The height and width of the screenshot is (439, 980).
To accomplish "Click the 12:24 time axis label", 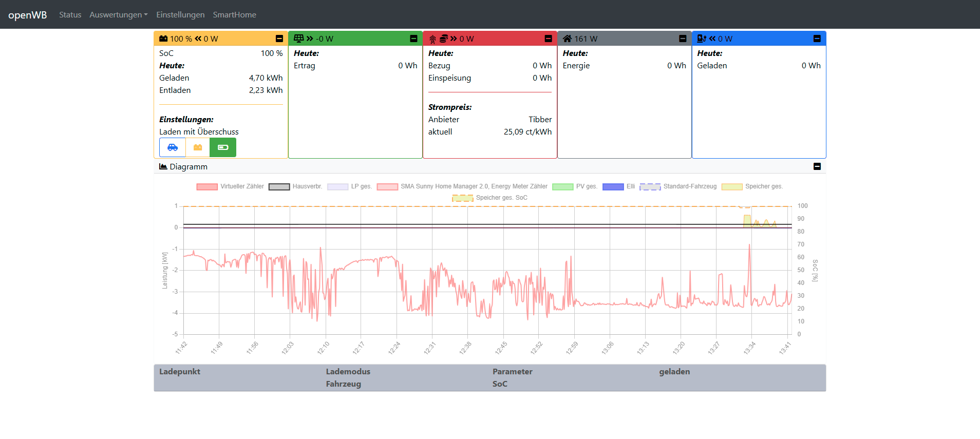I will pos(394,348).
